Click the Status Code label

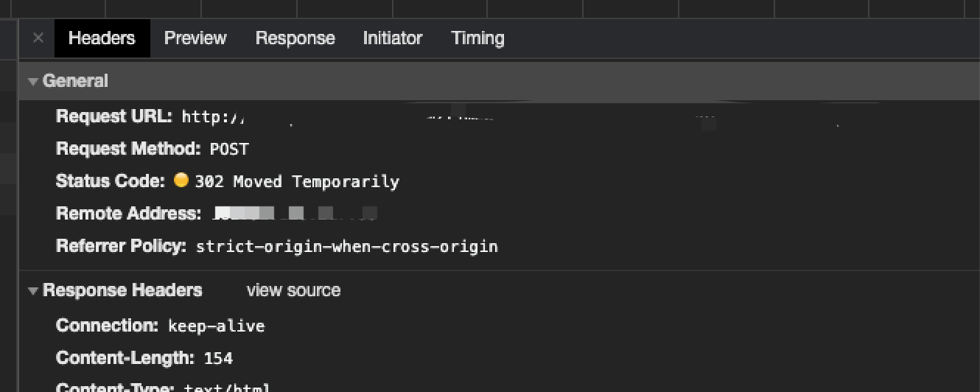111,181
